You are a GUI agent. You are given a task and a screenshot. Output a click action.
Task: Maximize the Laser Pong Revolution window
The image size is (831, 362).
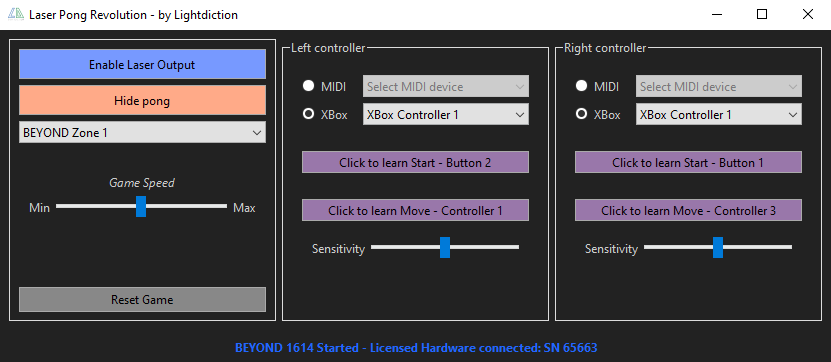pyautogui.click(x=762, y=14)
